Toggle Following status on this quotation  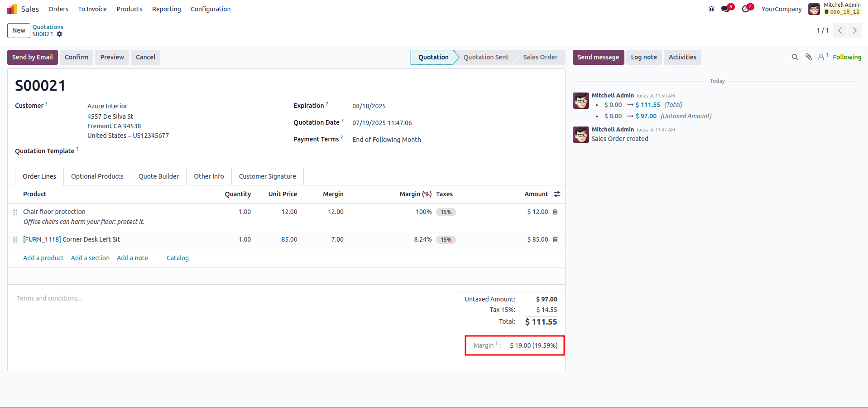point(847,57)
